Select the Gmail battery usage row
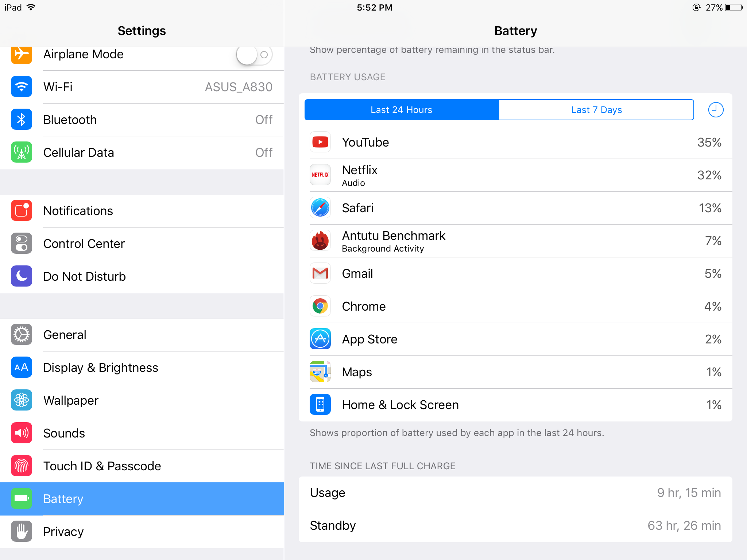747x560 pixels. pos(515,274)
